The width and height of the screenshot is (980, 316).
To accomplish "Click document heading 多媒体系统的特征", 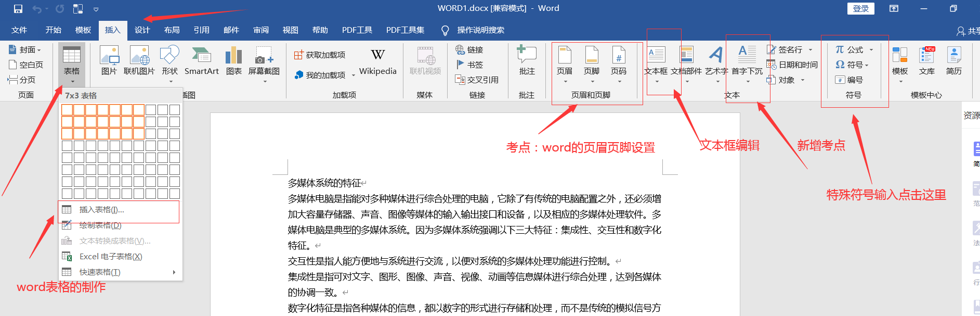I will tap(324, 183).
